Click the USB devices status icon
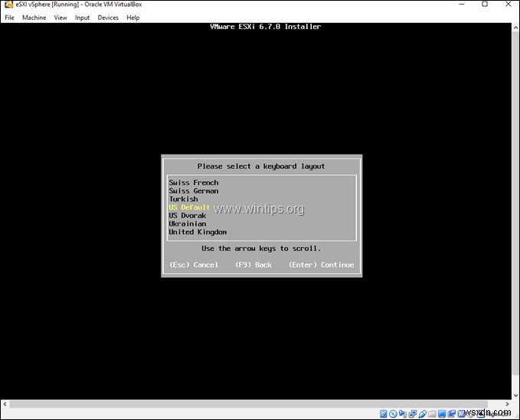The height and width of the screenshot is (420, 520). click(423, 414)
